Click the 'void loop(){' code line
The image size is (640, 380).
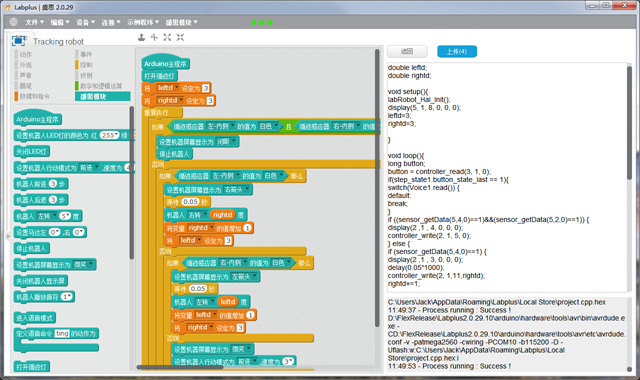406,156
